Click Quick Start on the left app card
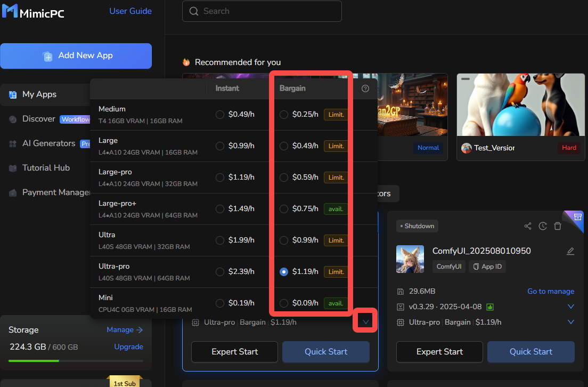 click(326, 352)
